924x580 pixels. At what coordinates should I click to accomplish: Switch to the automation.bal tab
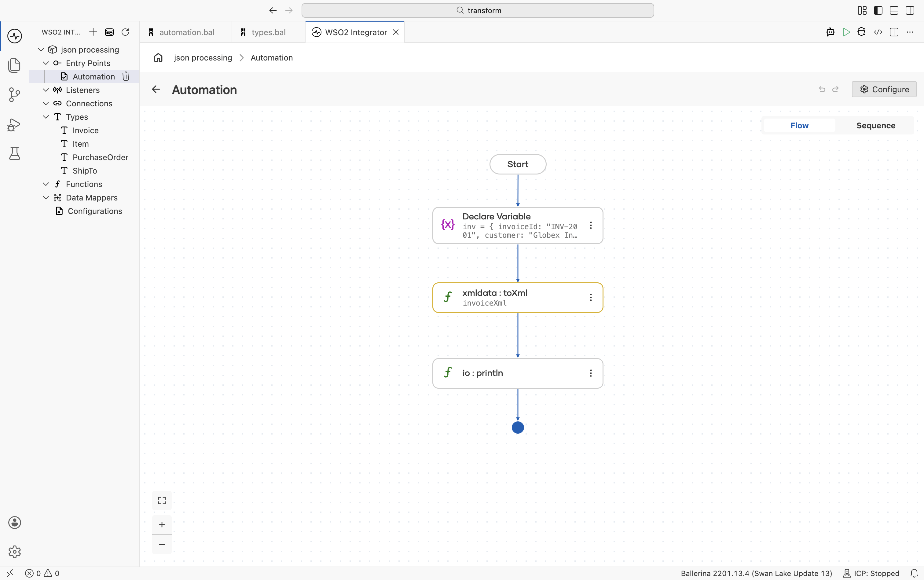click(186, 32)
